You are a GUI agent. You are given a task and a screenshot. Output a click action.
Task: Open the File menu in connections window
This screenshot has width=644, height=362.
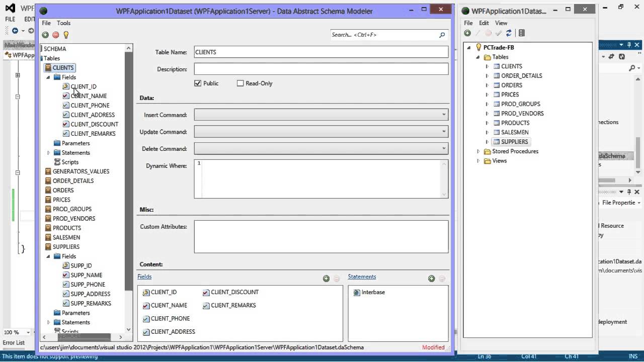468,23
